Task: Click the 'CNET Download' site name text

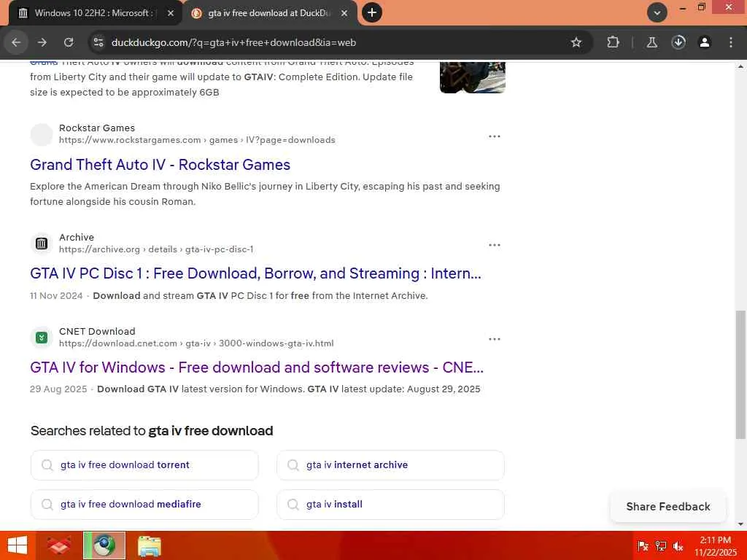Action: (x=97, y=331)
